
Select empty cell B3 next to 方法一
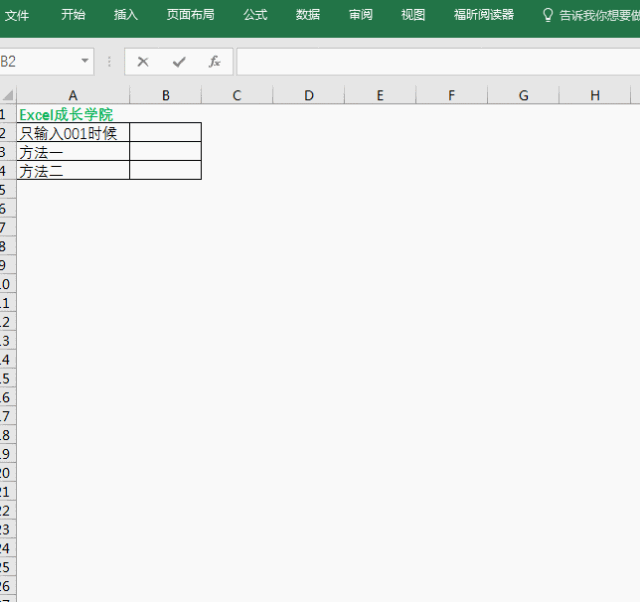(x=165, y=151)
